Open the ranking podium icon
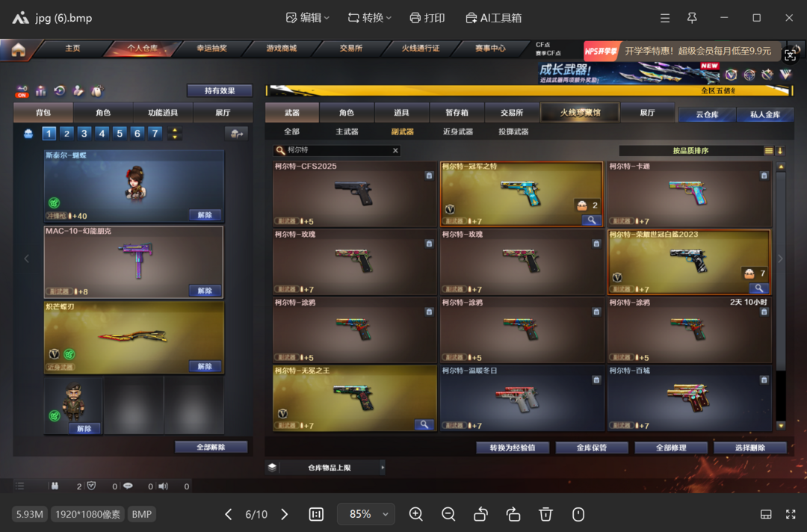Image resolution: width=807 pixels, height=532 pixels. [x=40, y=91]
